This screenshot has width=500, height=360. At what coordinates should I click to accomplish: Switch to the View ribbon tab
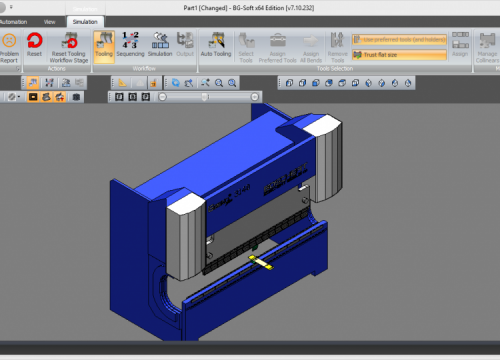click(x=49, y=22)
